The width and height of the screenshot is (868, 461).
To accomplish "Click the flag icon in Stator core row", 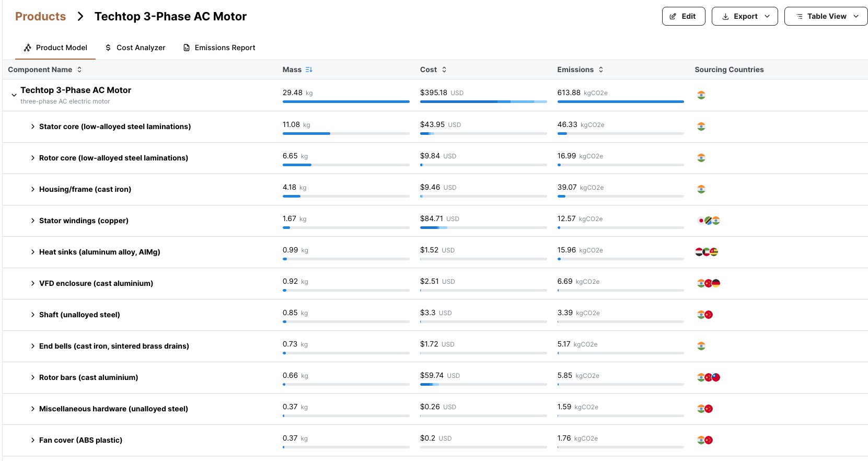I will click(x=701, y=126).
